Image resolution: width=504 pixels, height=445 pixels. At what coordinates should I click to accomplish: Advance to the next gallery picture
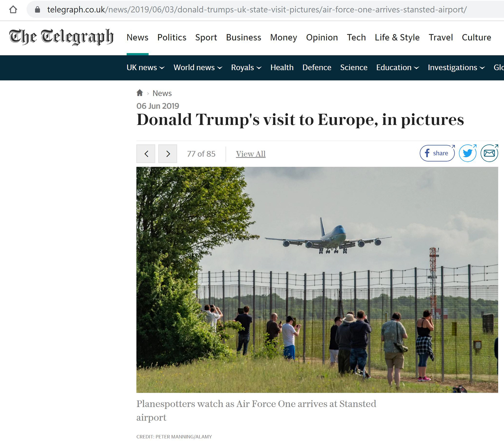[x=168, y=154]
